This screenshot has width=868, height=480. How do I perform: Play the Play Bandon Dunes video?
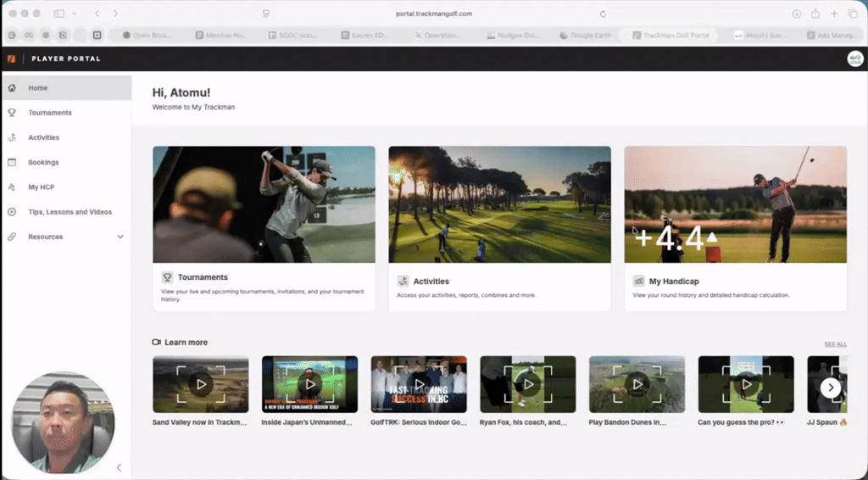click(x=637, y=384)
